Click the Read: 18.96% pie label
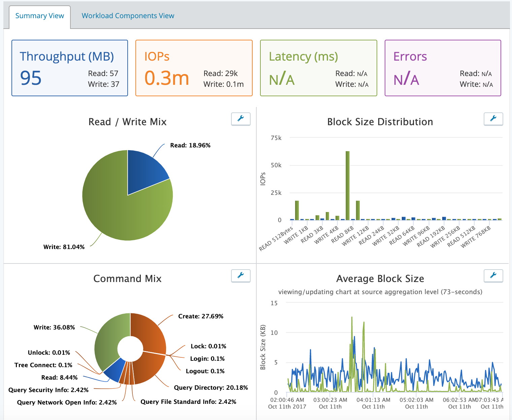The width and height of the screenshot is (512, 420). pyautogui.click(x=190, y=145)
